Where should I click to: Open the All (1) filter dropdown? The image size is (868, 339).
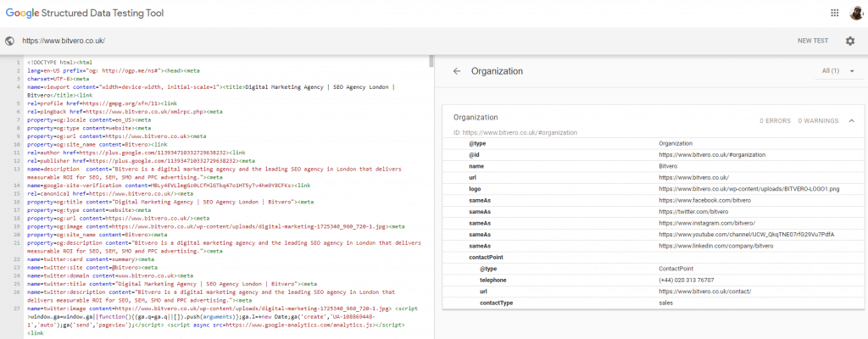[x=838, y=71]
